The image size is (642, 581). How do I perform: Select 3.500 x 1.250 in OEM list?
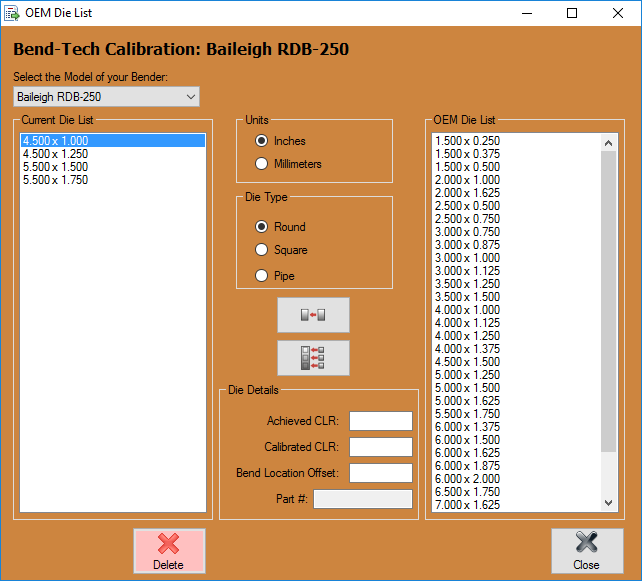(x=517, y=284)
